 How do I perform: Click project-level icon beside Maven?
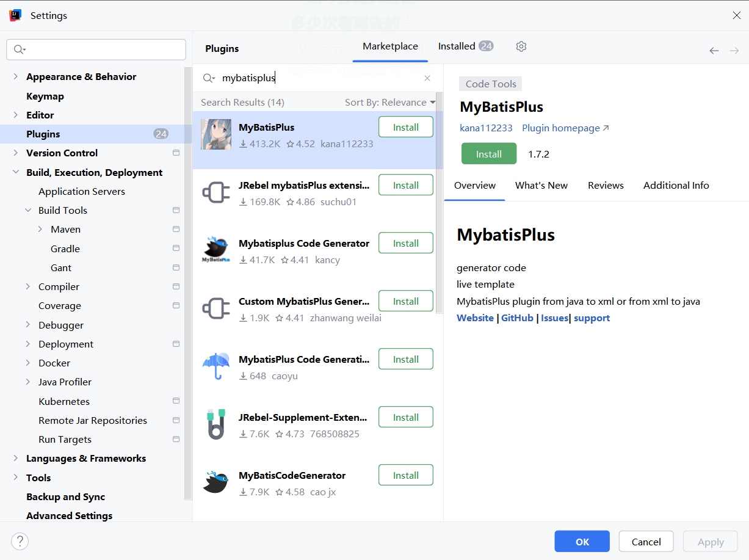point(176,229)
